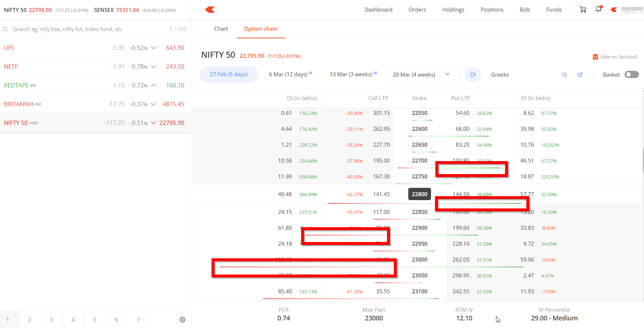The width and height of the screenshot is (644, 328).
Task: Open option chain in new window icon
Action: (580, 75)
